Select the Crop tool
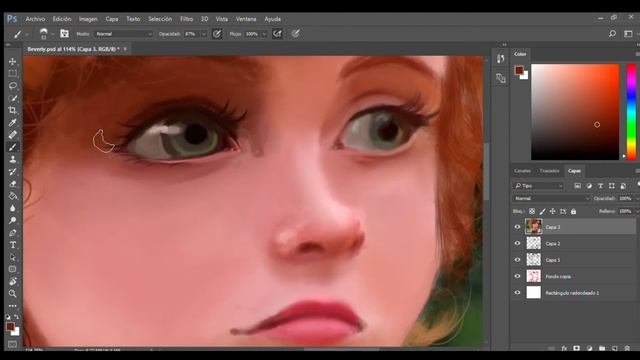This screenshot has height=360, width=640. click(13, 110)
